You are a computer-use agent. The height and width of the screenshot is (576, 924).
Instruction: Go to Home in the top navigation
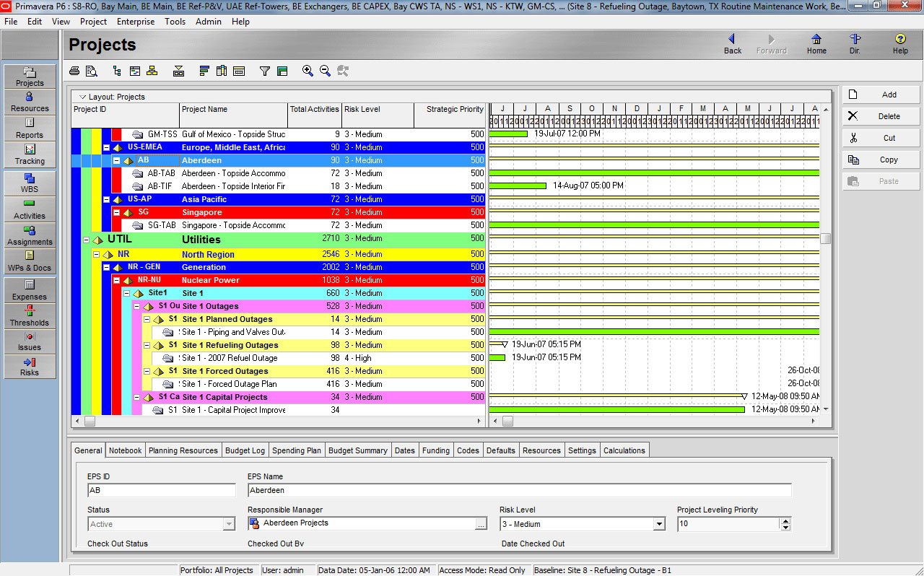pyautogui.click(x=816, y=44)
